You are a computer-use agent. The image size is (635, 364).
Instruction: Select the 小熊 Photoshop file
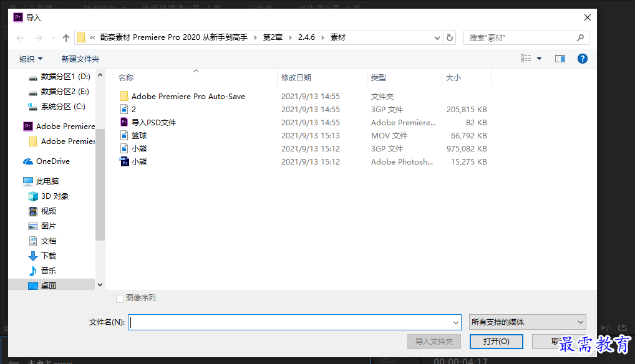139,162
